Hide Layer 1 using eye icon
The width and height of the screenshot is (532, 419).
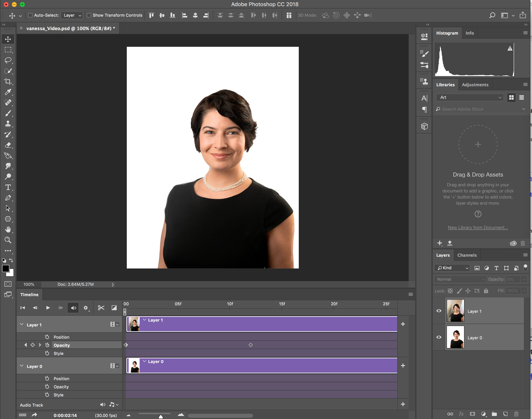click(439, 311)
